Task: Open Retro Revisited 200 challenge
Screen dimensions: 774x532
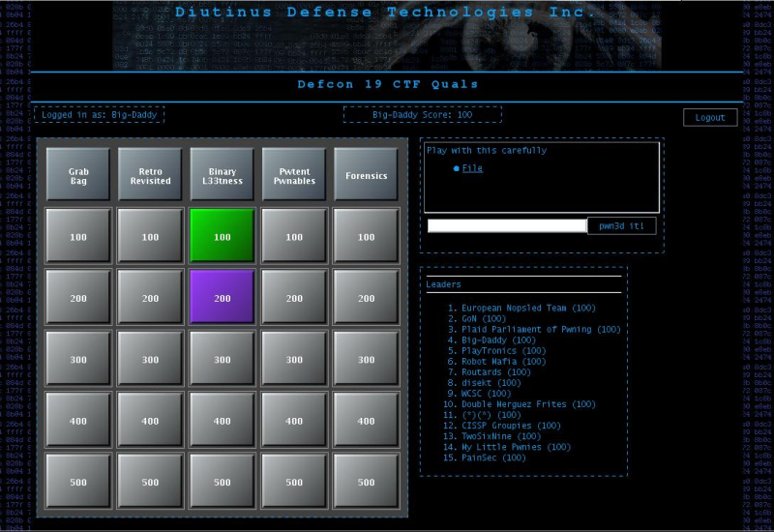Action: tap(150, 298)
